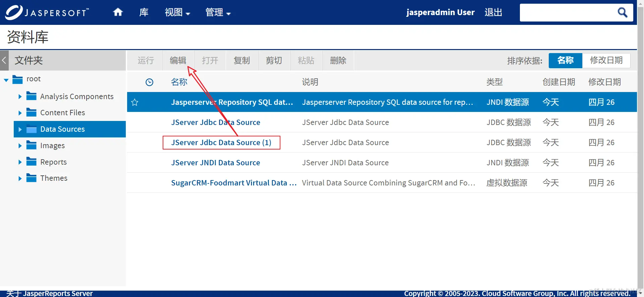
Task: Click the Jaspersoft logo
Action: (x=47, y=12)
